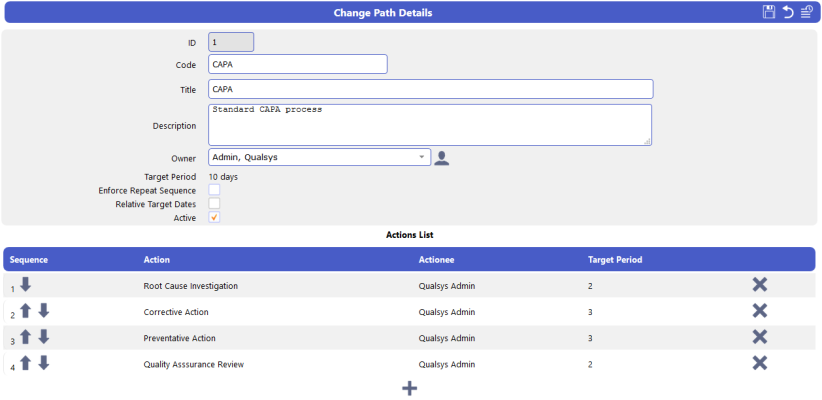Click the 10 days target period value
The height and width of the screenshot is (400, 822).
tap(223, 177)
